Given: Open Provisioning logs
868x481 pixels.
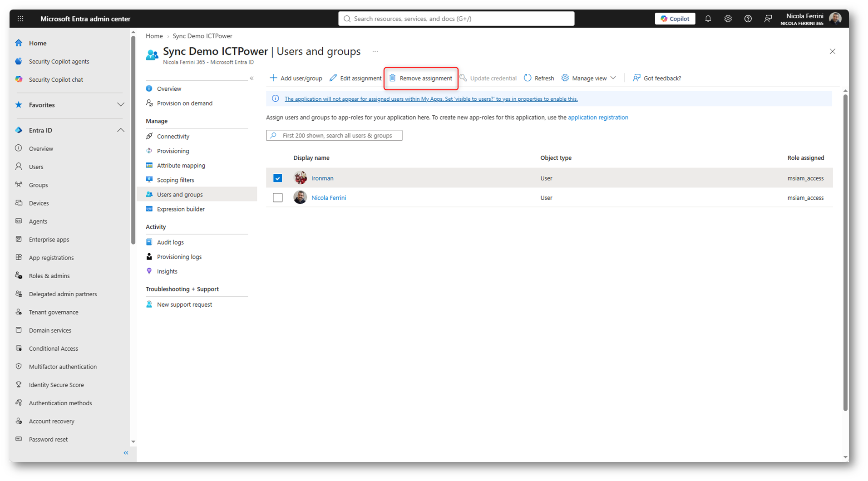Looking at the screenshot, I should 179,257.
